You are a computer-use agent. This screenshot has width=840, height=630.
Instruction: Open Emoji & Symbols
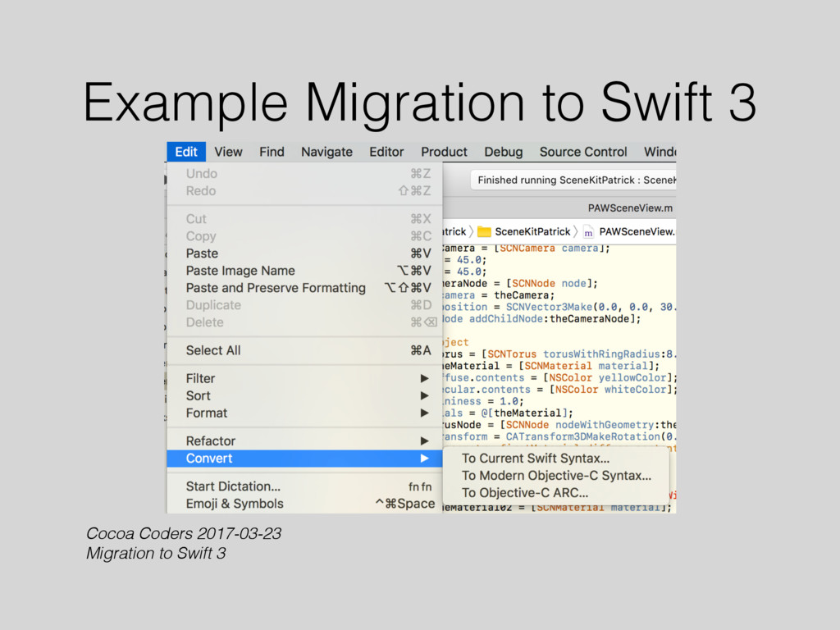tap(305, 504)
